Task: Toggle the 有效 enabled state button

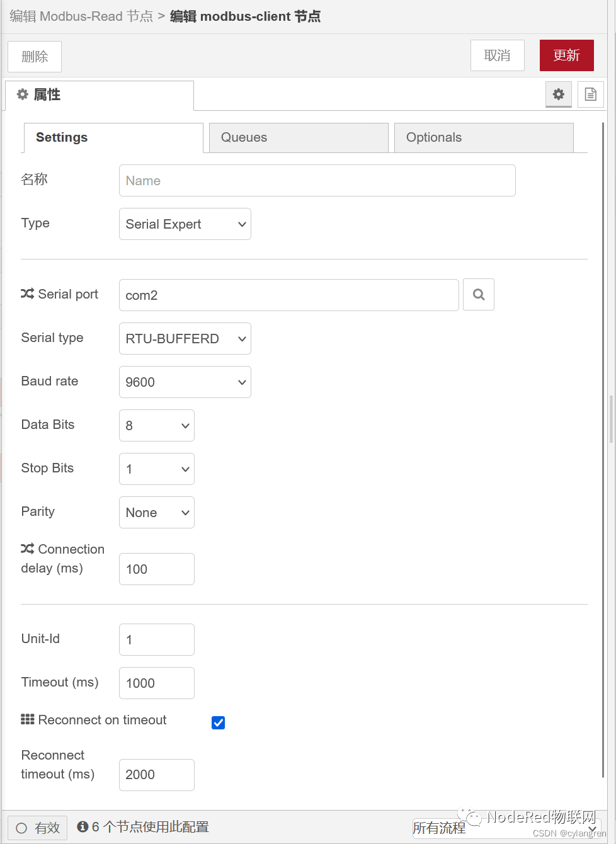Action: coord(38,828)
